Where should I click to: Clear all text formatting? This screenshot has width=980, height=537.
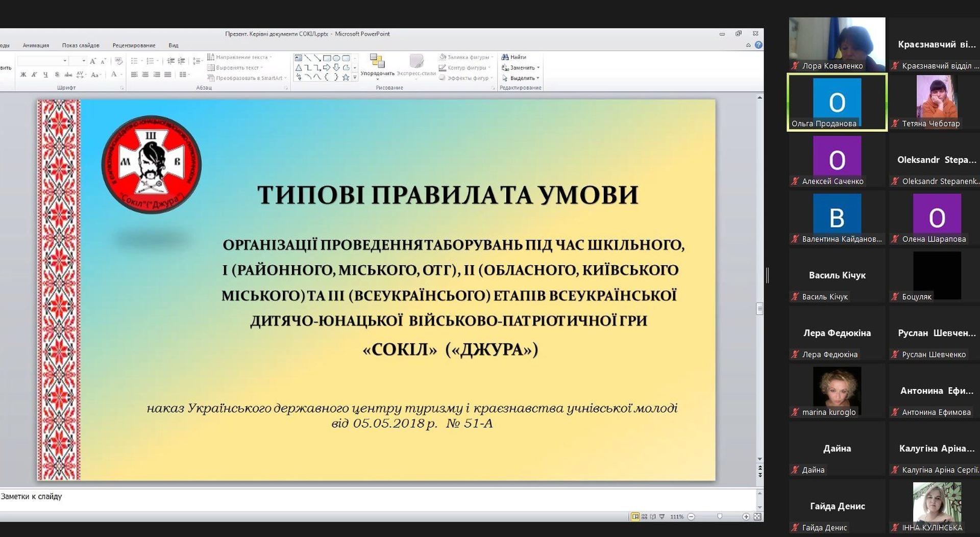click(119, 61)
